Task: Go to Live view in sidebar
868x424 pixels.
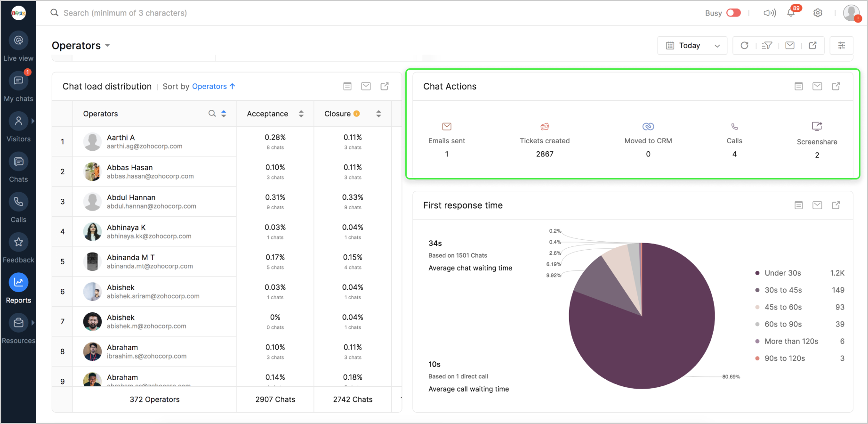Action: (18, 48)
